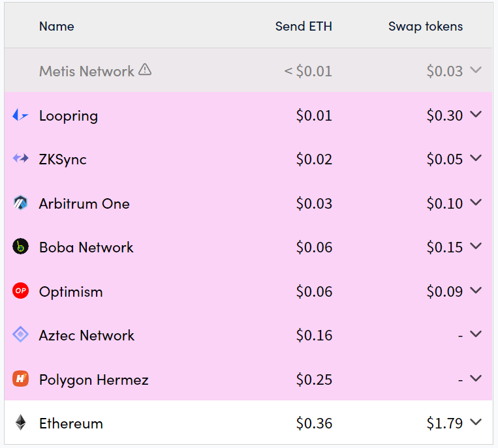Click the Boba Network logo icon

tap(20, 246)
